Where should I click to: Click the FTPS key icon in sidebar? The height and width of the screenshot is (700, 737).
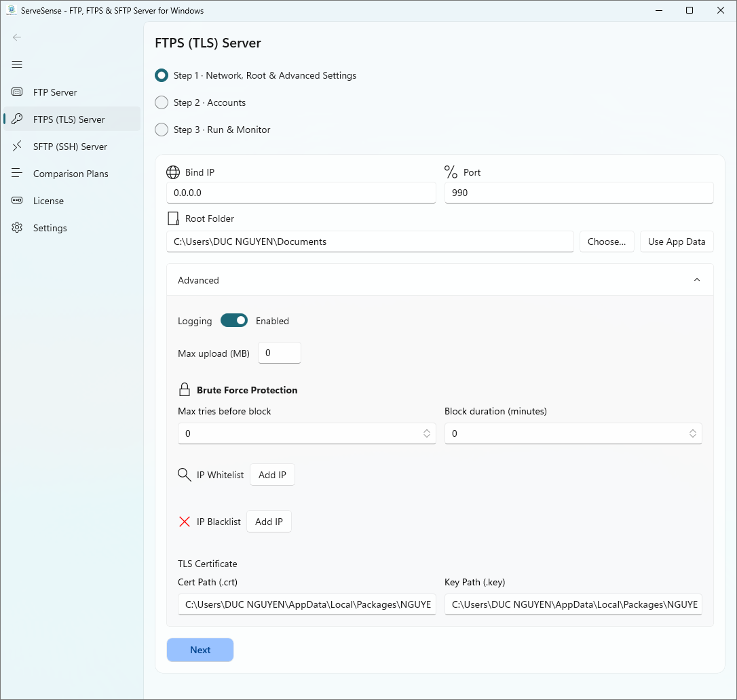click(x=17, y=119)
